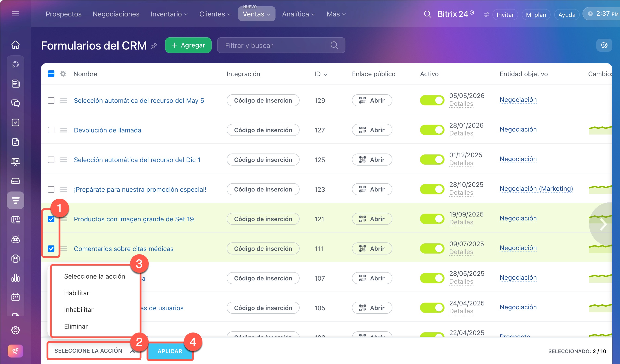Open the chat messenger icon in sidebar
This screenshot has width=620, height=364.
(15, 103)
